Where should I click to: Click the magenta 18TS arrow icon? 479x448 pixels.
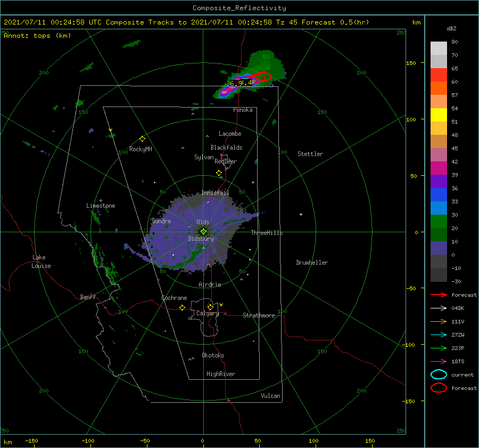(439, 362)
